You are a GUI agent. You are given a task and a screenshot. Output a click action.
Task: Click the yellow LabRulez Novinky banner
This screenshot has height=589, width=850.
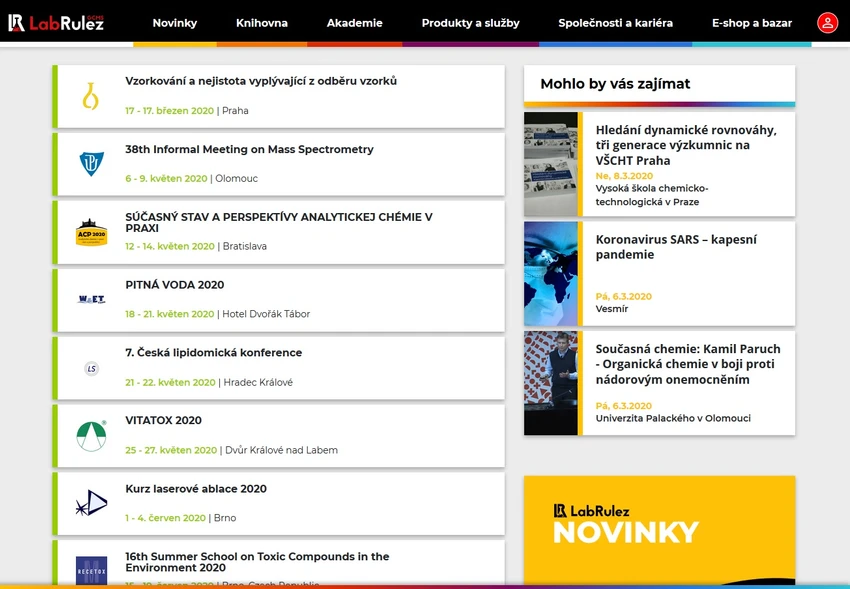click(659, 530)
